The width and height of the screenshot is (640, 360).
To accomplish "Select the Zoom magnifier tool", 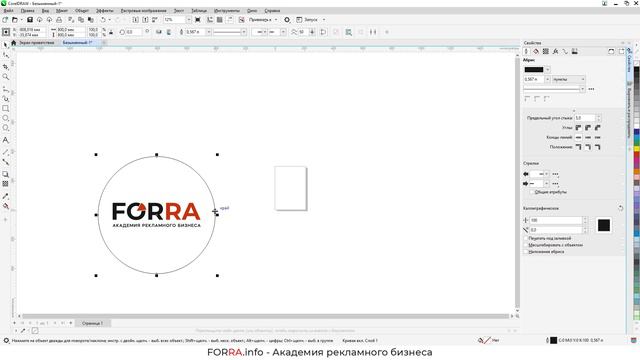I will pyautogui.click(x=6, y=77).
